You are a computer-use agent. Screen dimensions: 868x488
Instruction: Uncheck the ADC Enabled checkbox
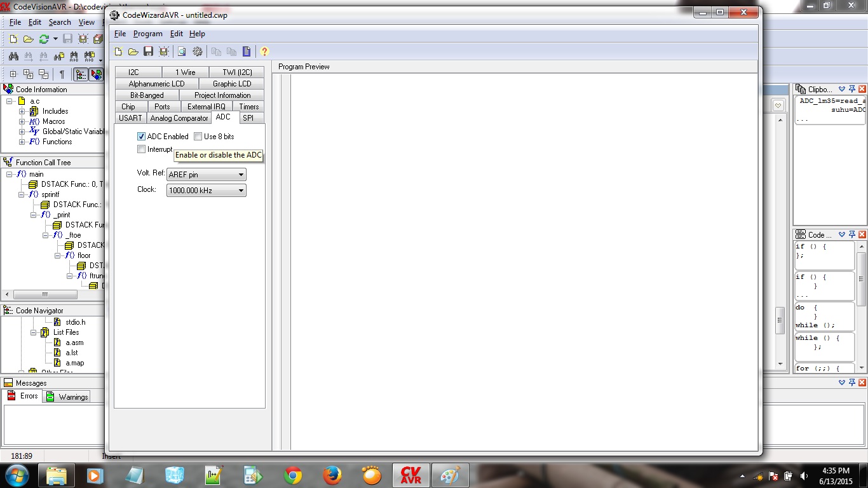click(x=141, y=137)
